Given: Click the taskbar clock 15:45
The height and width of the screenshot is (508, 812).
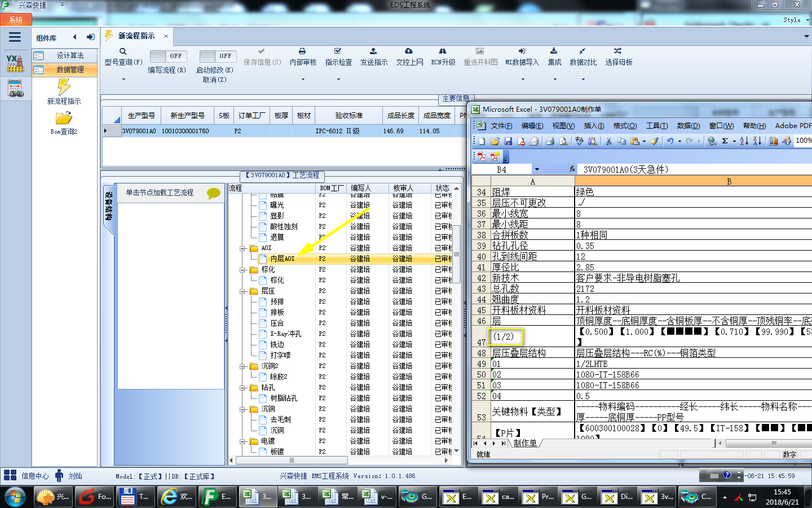Looking at the screenshot, I should pos(782,492).
